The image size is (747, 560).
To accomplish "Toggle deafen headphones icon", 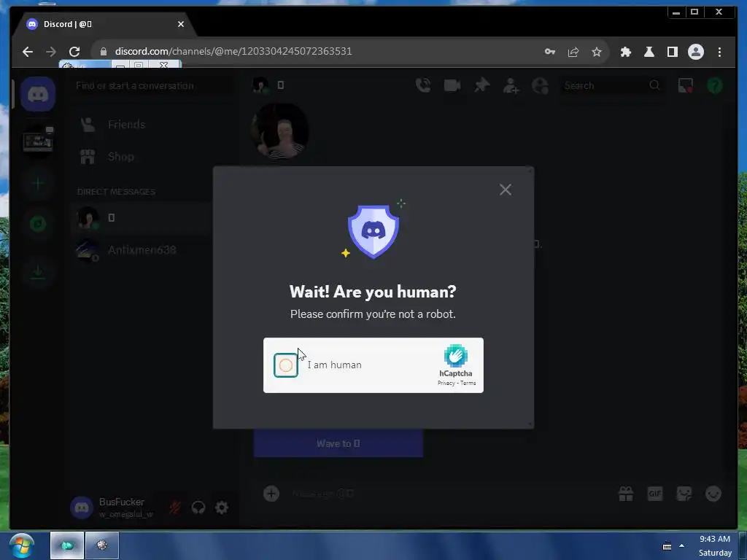I will coord(198,507).
